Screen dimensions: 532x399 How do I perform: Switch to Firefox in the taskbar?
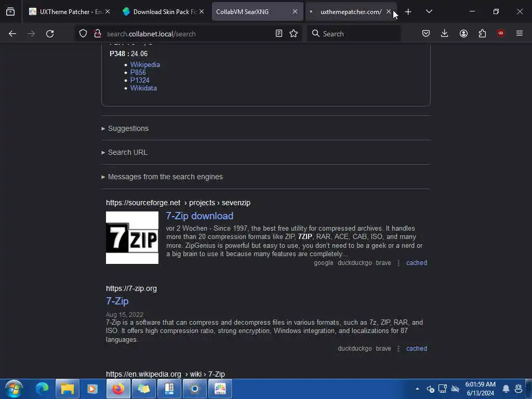pyautogui.click(x=118, y=389)
